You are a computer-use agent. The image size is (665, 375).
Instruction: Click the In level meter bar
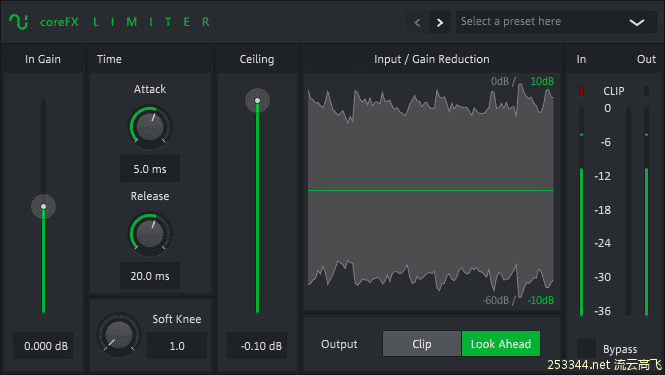pos(581,212)
